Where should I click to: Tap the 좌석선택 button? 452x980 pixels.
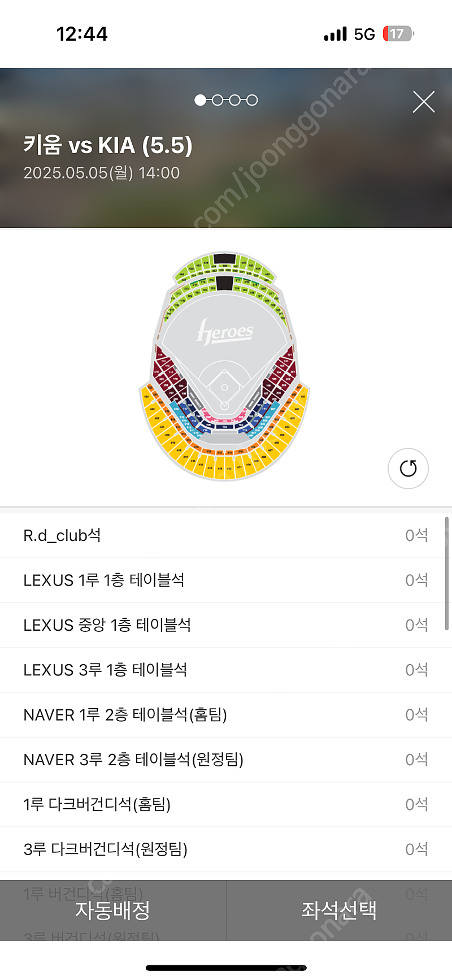click(x=339, y=910)
